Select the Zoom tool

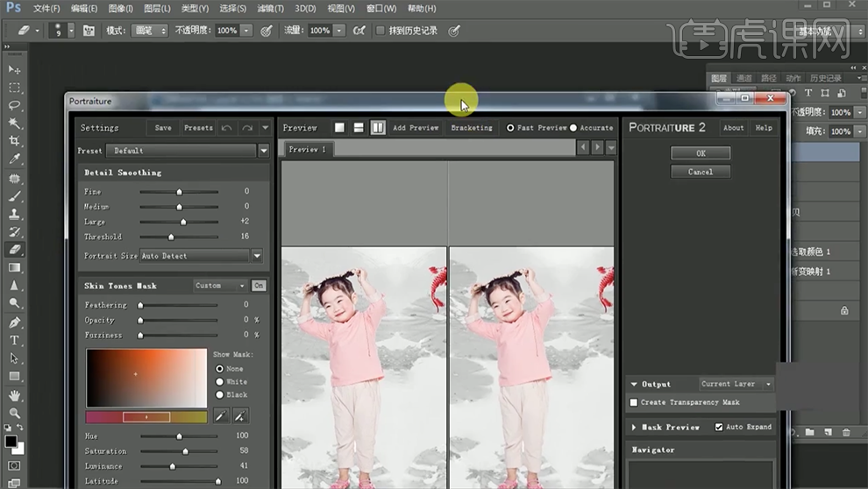(x=14, y=413)
